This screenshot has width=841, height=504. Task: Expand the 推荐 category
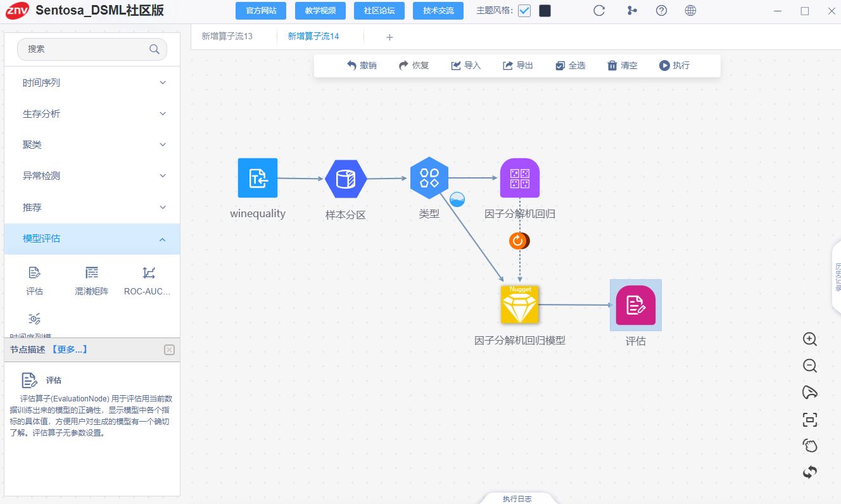click(x=92, y=208)
